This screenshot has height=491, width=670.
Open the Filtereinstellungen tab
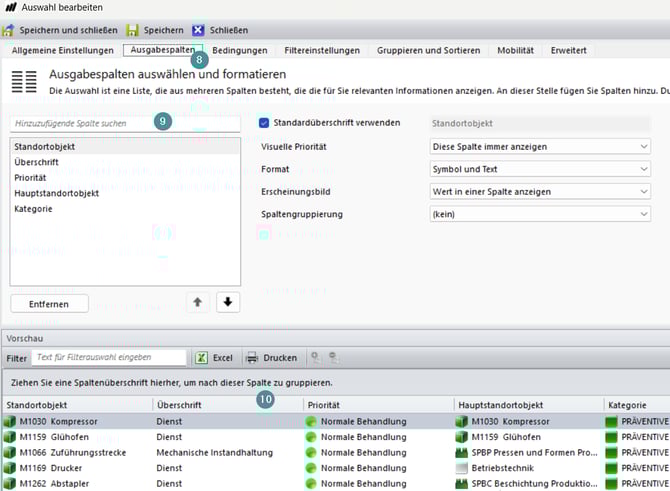coord(322,50)
